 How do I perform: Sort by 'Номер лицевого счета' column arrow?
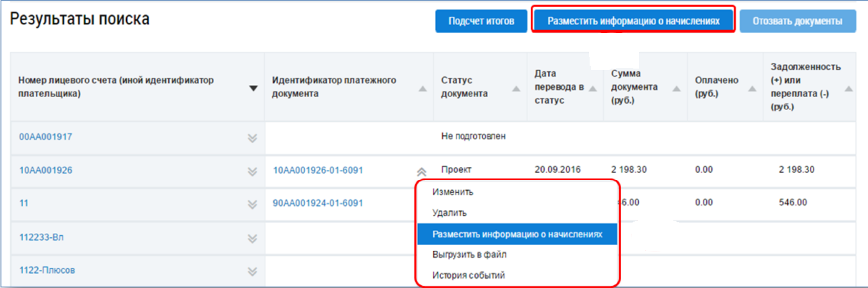253,89
